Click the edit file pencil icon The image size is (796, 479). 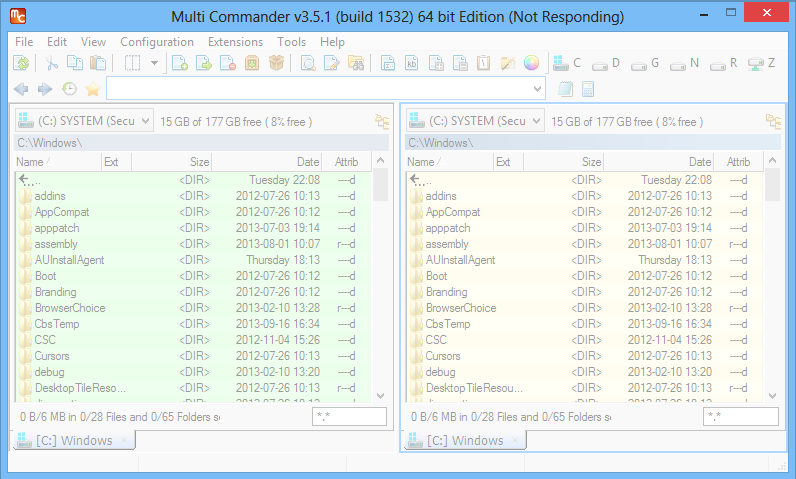[x=332, y=63]
